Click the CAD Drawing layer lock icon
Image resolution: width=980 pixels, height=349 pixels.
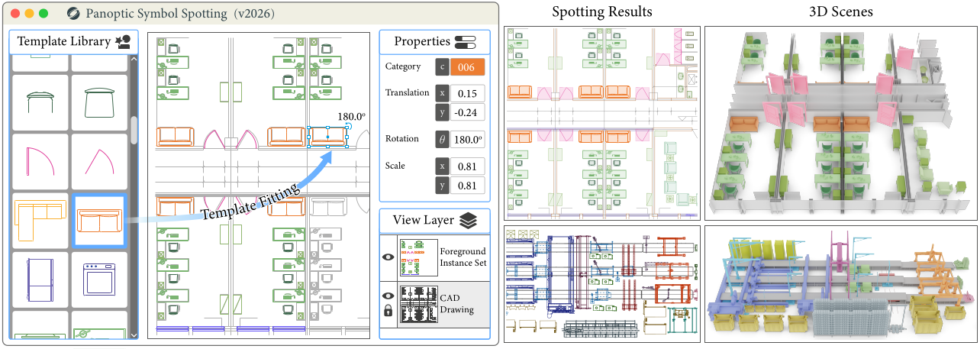coord(387,310)
